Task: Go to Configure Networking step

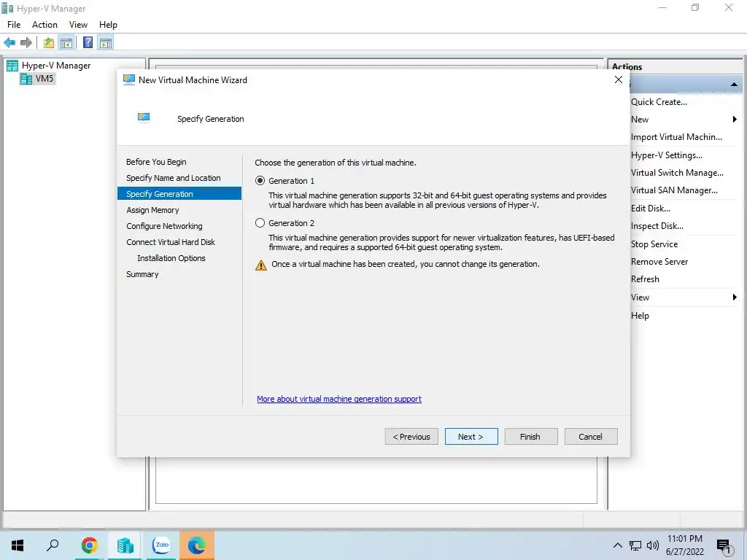Action: coord(164,226)
